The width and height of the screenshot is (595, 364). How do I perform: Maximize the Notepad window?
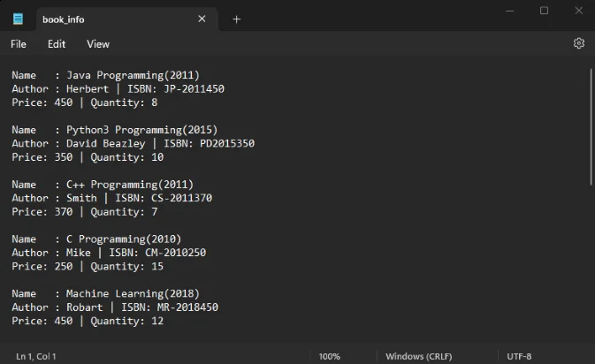click(x=544, y=11)
